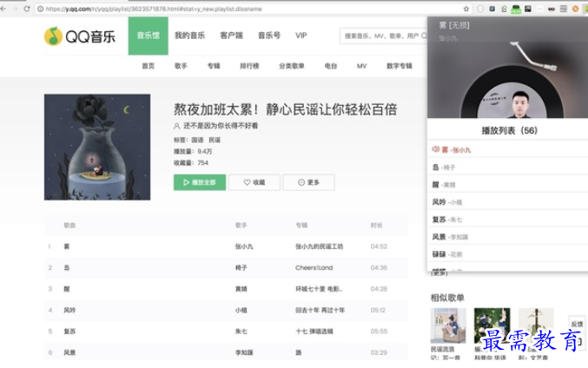Select song 复苏 in the track list
588x368 pixels.
click(x=69, y=332)
